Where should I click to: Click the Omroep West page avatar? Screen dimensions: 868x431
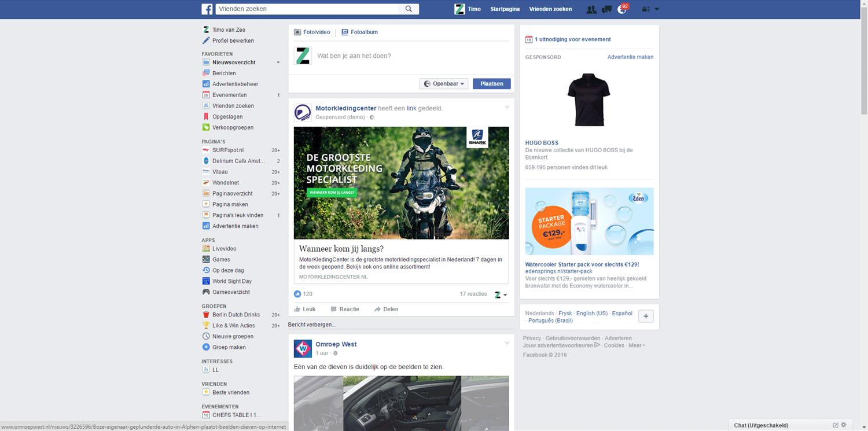tap(303, 348)
